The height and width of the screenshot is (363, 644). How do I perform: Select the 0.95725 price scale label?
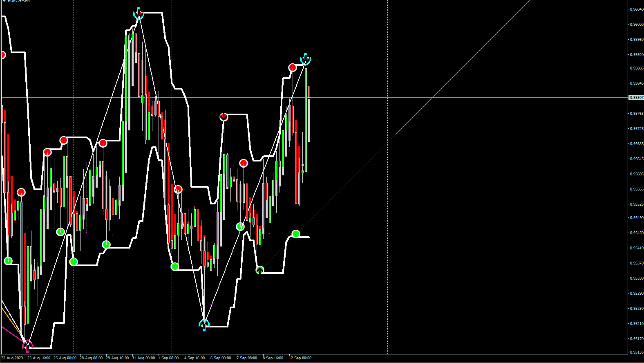coord(637,129)
